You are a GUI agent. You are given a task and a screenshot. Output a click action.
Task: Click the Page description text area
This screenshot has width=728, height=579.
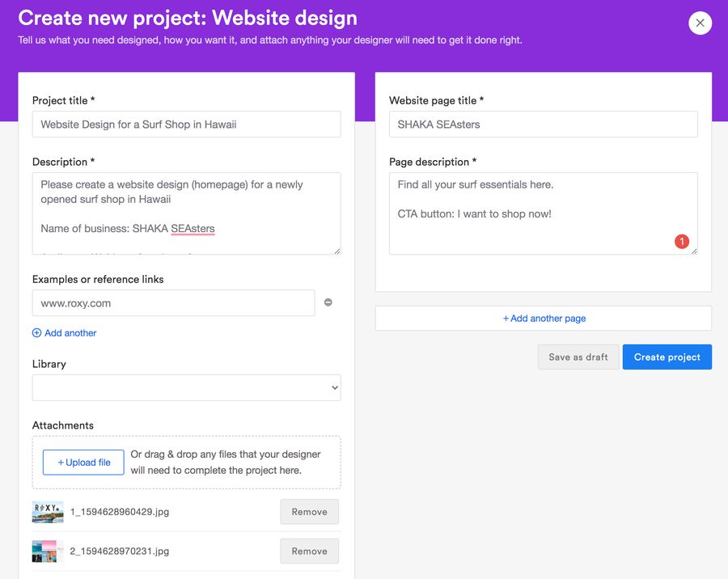(x=543, y=213)
